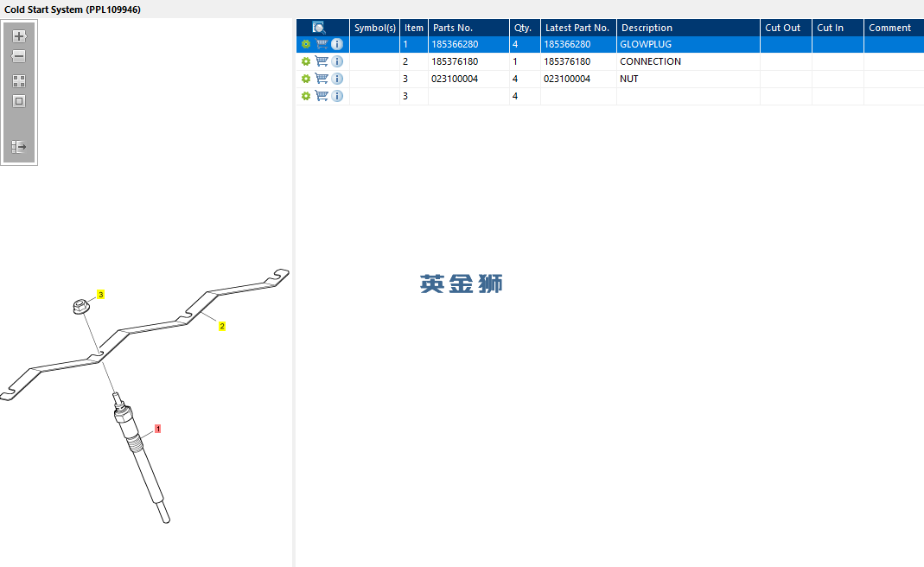Sort by the Description column header
Viewport: 924px width, 567px height.
pyautogui.click(x=688, y=28)
